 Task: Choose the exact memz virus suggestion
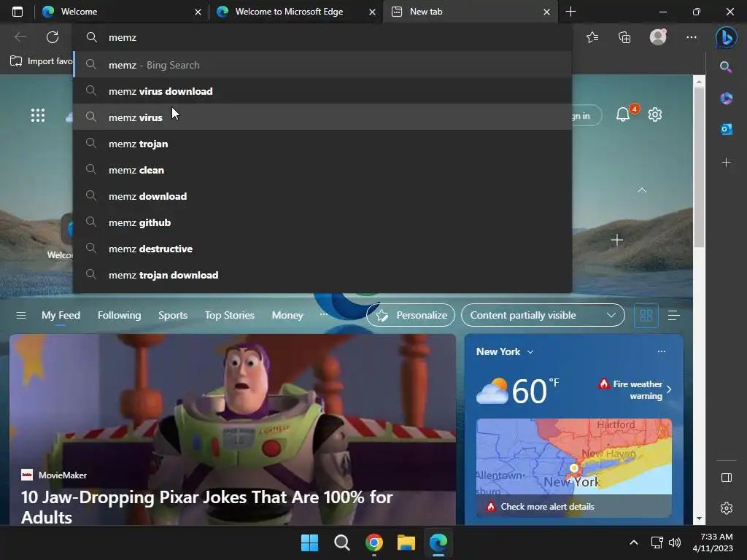[x=322, y=117]
